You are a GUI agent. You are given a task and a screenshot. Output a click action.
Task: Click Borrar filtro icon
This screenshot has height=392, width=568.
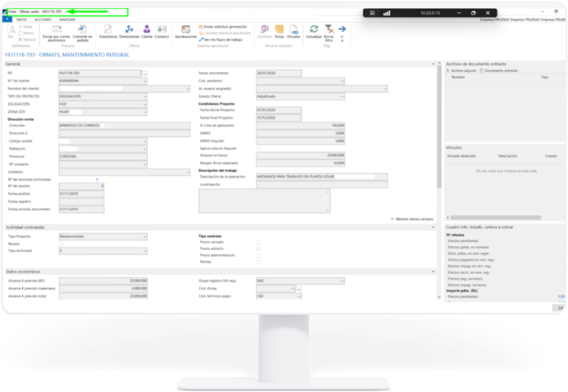[x=329, y=30]
